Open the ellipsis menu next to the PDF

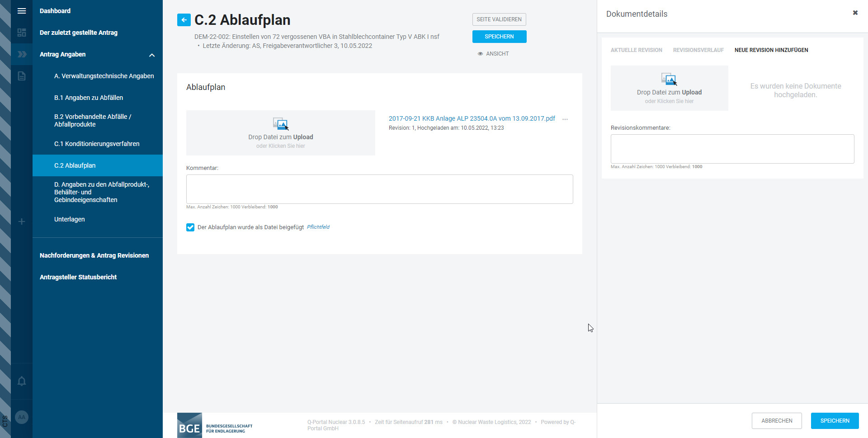564,119
